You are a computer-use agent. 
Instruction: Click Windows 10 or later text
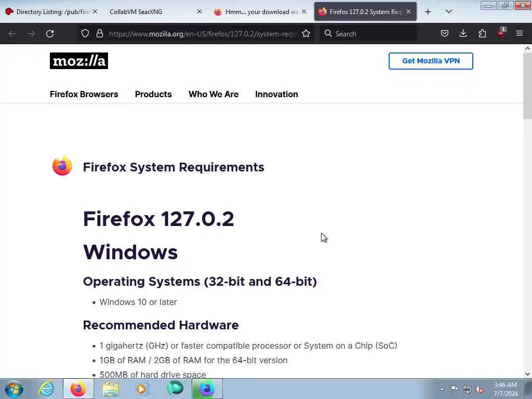[x=138, y=302]
